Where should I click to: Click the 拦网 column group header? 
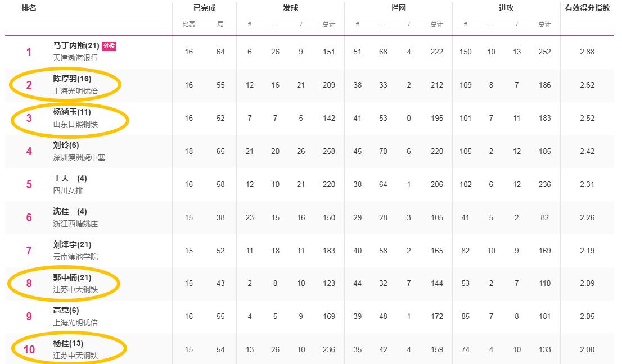[x=398, y=8]
